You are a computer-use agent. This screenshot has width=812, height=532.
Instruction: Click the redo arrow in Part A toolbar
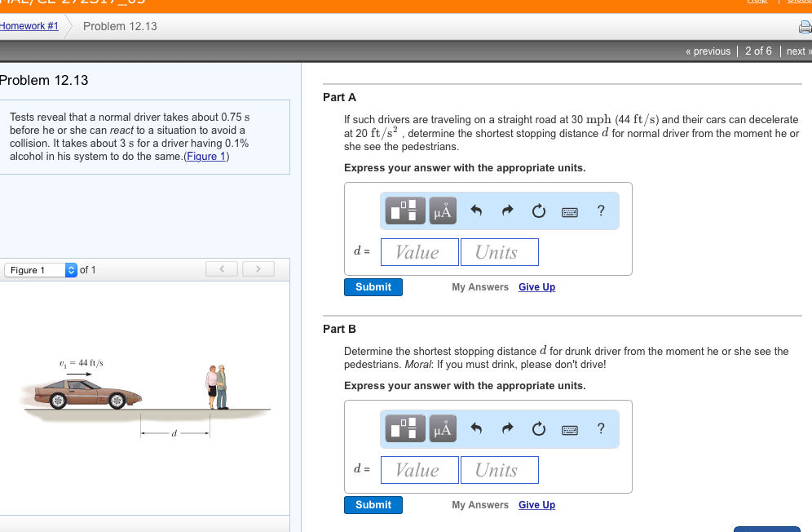pyautogui.click(x=507, y=211)
